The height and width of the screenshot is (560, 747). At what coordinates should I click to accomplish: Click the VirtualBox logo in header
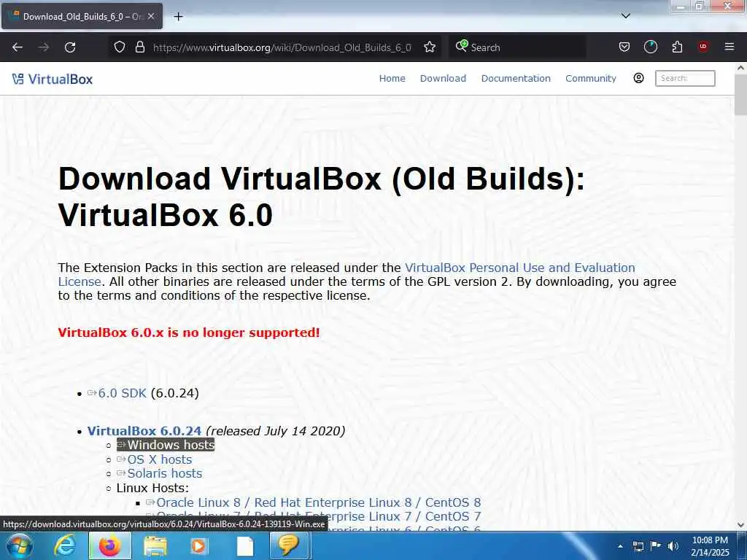53,79
